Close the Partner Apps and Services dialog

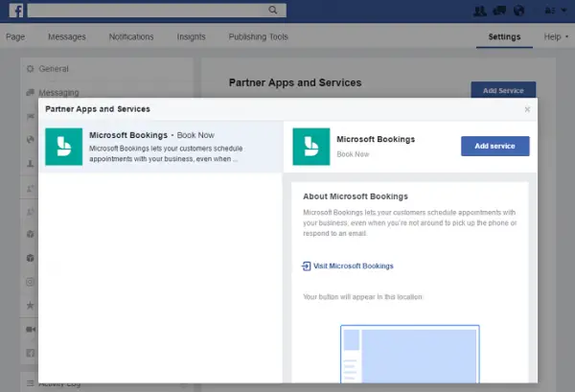coord(527,109)
